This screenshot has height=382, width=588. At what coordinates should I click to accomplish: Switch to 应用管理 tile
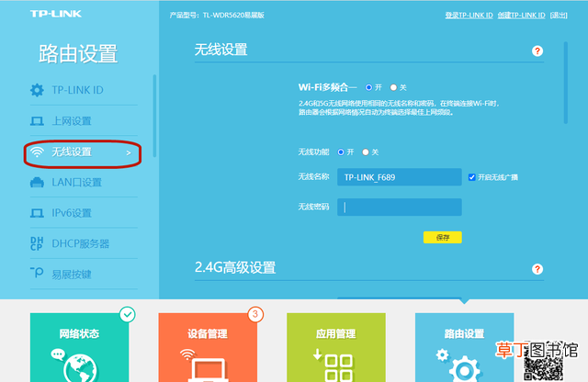pyautogui.click(x=336, y=347)
